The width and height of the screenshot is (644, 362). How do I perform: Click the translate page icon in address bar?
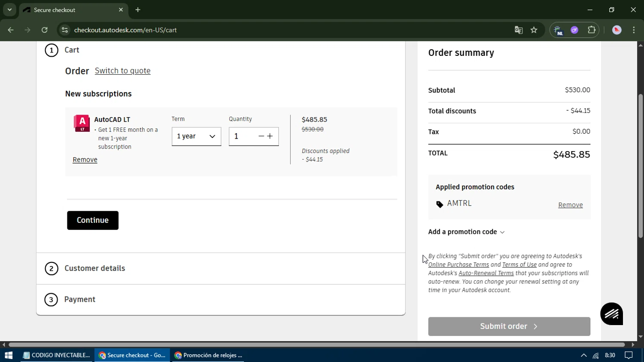(x=519, y=30)
